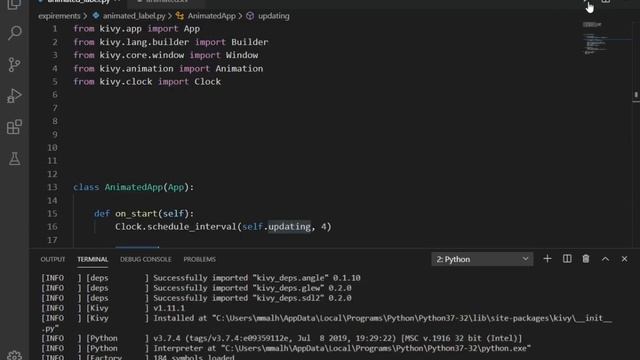
Task: Click terminal line with kivy_deps.angle
Action: [x=200, y=278]
